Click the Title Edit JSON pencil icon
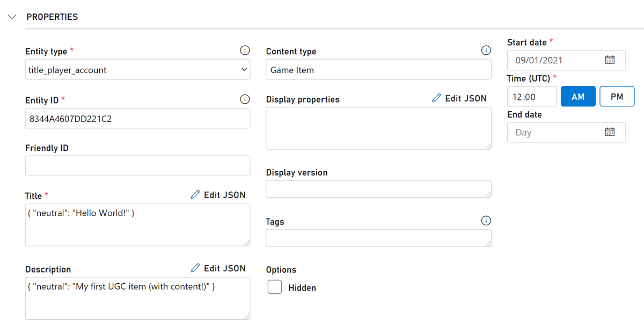 point(195,195)
